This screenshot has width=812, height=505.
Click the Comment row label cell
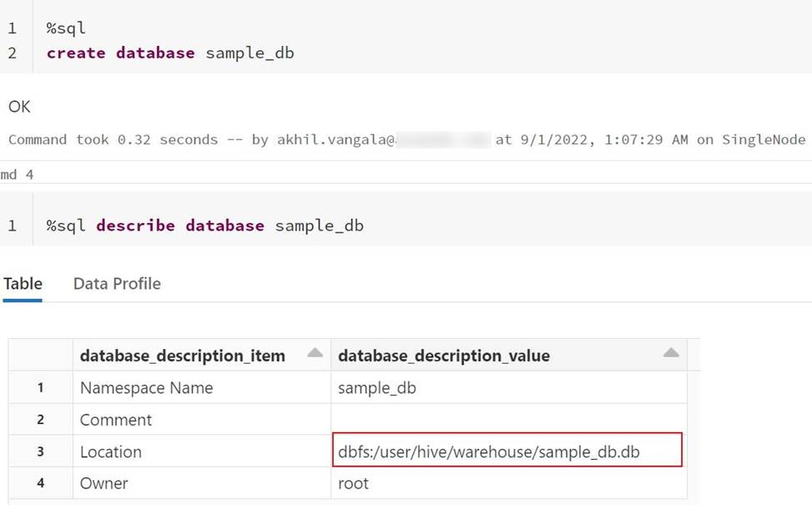tap(116, 420)
